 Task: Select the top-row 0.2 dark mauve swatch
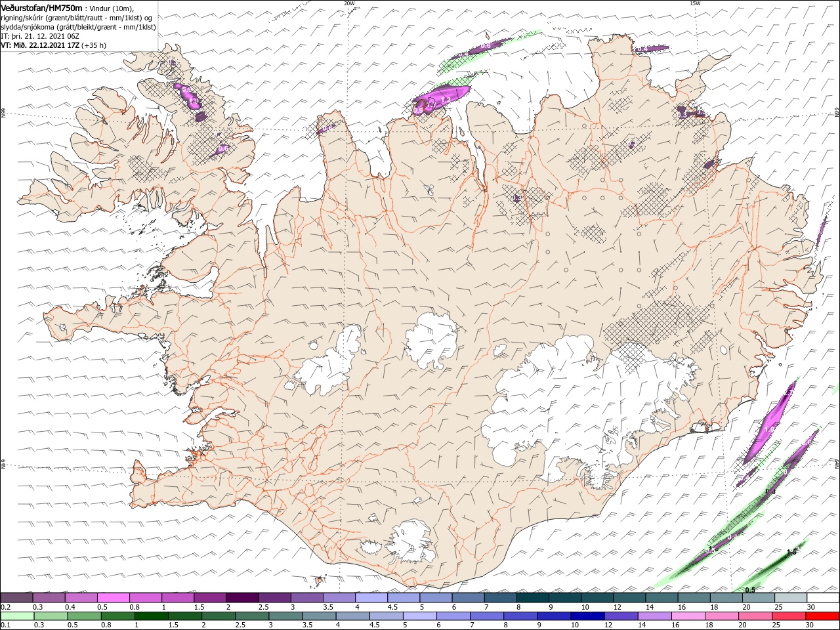[x=16, y=598]
